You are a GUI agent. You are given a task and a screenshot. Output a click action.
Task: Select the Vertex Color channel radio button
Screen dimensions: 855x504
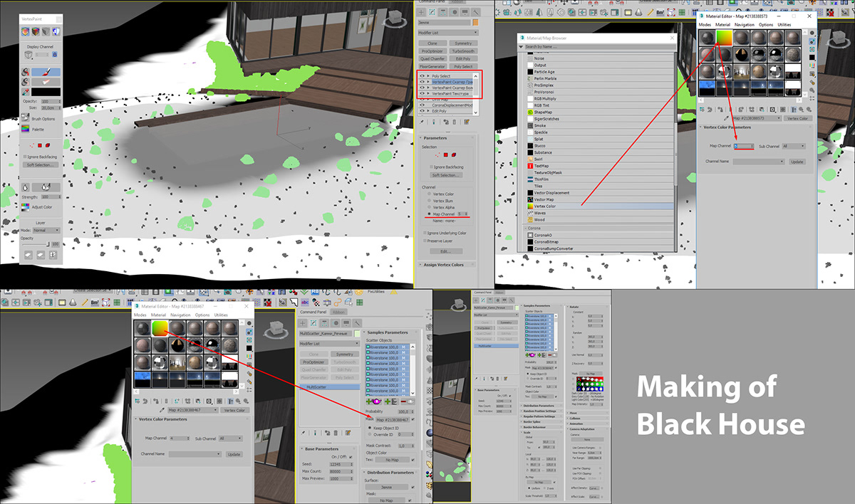[x=428, y=194]
